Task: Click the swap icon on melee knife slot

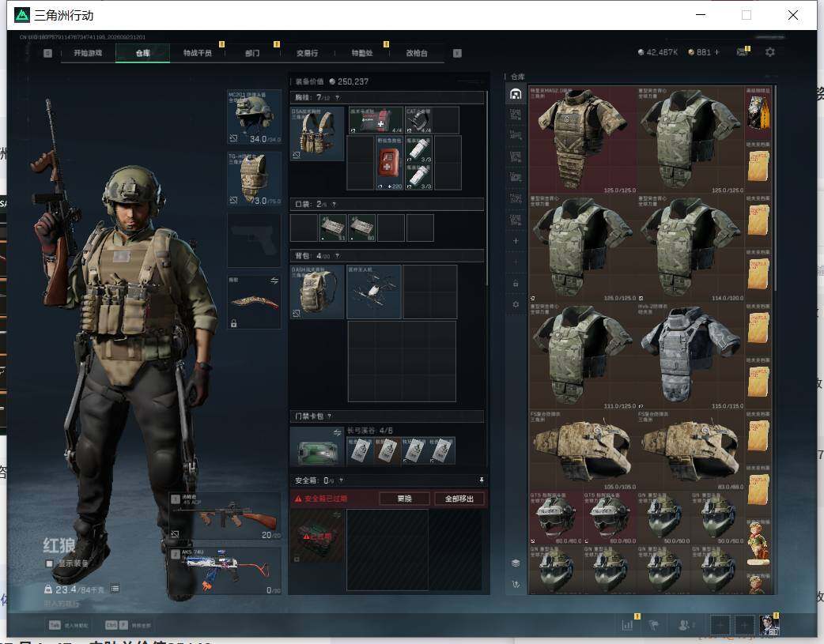Action: (x=274, y=281)
